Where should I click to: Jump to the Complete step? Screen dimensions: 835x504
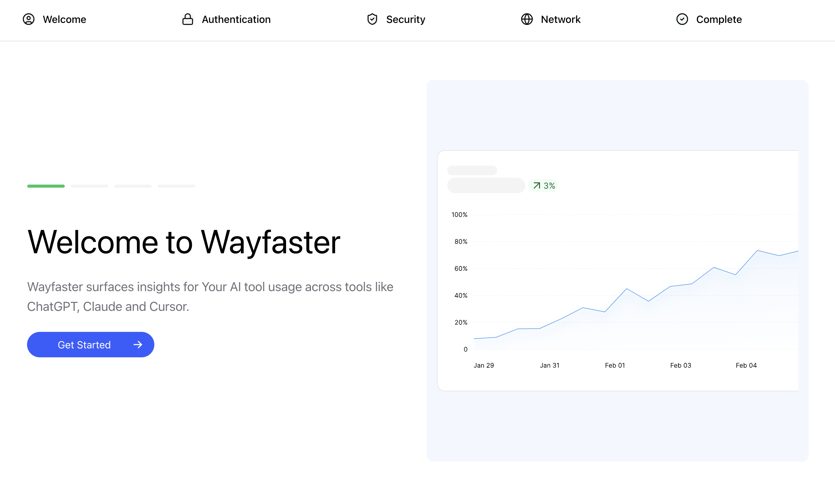pos(719,19)
